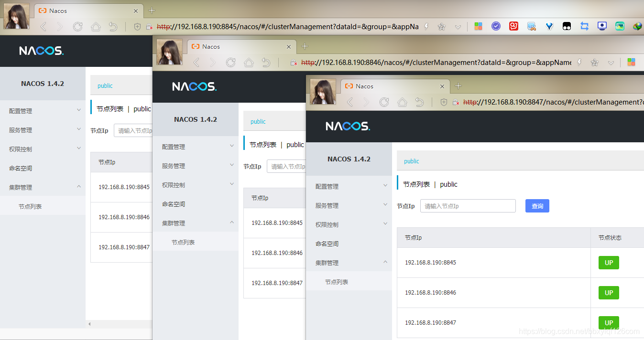This screenshot has width=644, height=340.
Task: Click UP status for node 192.168.8.190:8846
Action: pos(609,293)
